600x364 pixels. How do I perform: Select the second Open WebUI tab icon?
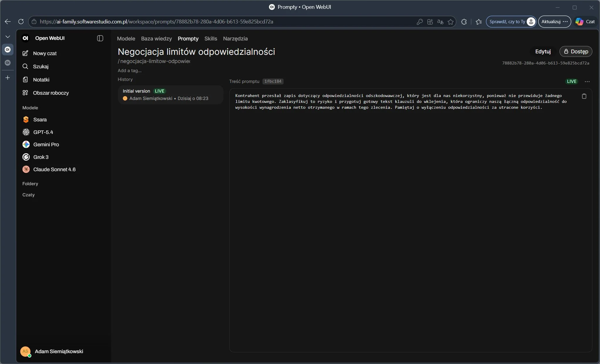pos(8,63)
